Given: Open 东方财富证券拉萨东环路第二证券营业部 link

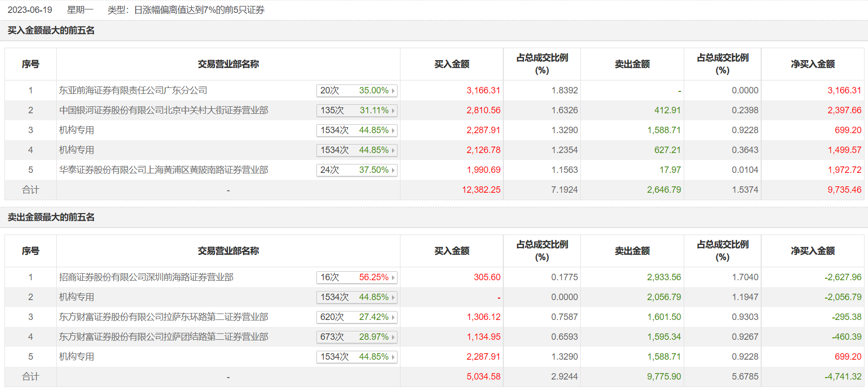Looking at the screenshot, I should (x=163, y=317).
